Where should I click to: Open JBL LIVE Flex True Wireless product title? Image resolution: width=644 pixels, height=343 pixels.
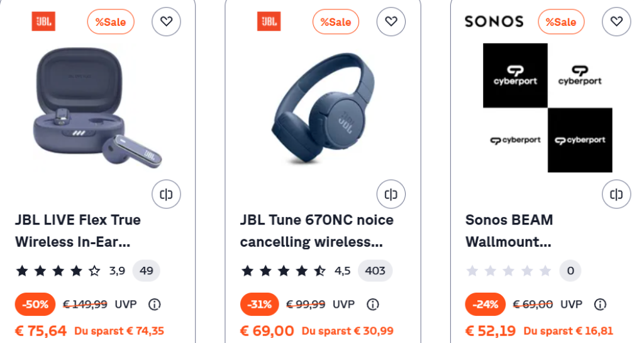pos(78,231)
